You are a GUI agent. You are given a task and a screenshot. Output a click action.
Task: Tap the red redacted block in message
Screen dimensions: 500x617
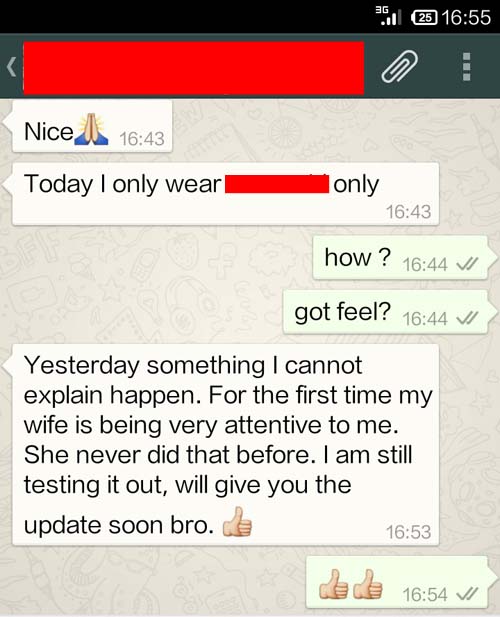pos(277,184)
